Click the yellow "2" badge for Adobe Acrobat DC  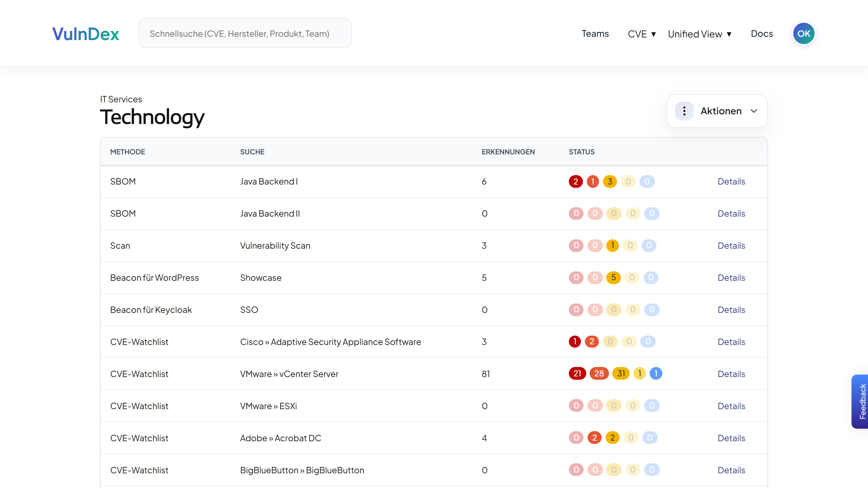(x=612, y=438)
